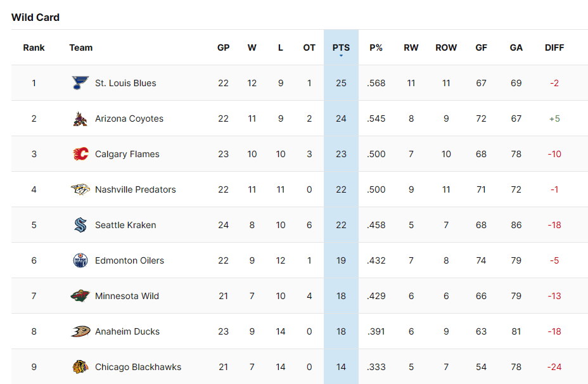Open the Chicago Blackhawks team link
Screen dimensions: 588x384
[138, 367]
